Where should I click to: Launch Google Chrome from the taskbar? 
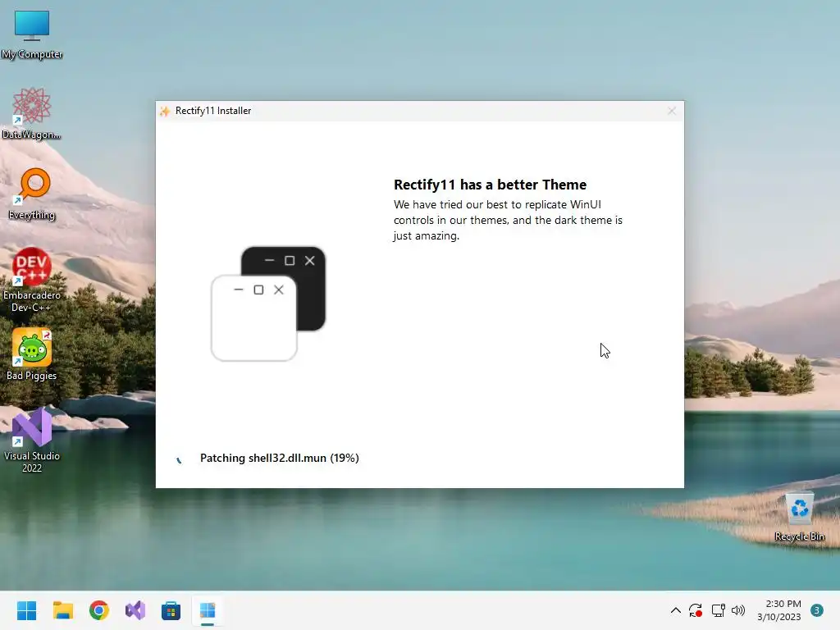pyautogui.click(x=99, y=610)
